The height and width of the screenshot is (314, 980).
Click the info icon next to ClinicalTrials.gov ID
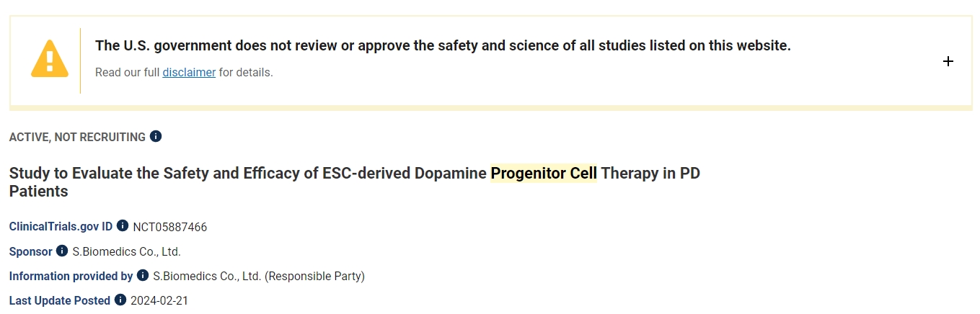point(123,226)
